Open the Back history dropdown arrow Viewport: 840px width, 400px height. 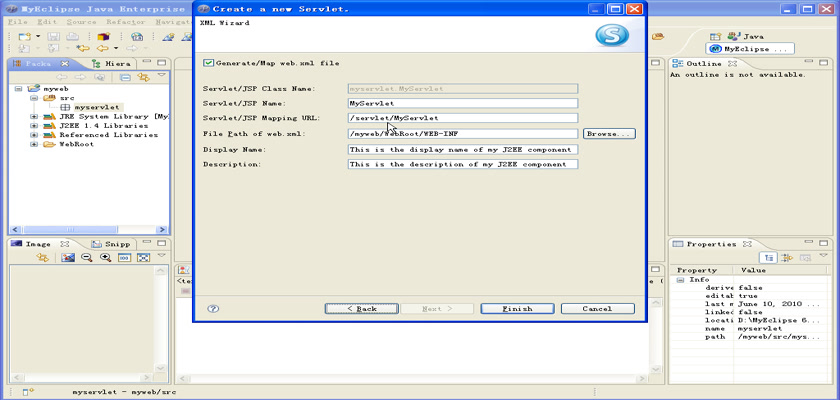coord(115,49)
